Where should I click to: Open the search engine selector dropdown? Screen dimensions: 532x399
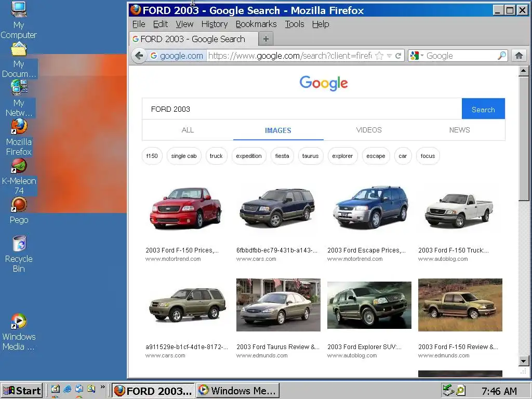click(x=417, y=56)
